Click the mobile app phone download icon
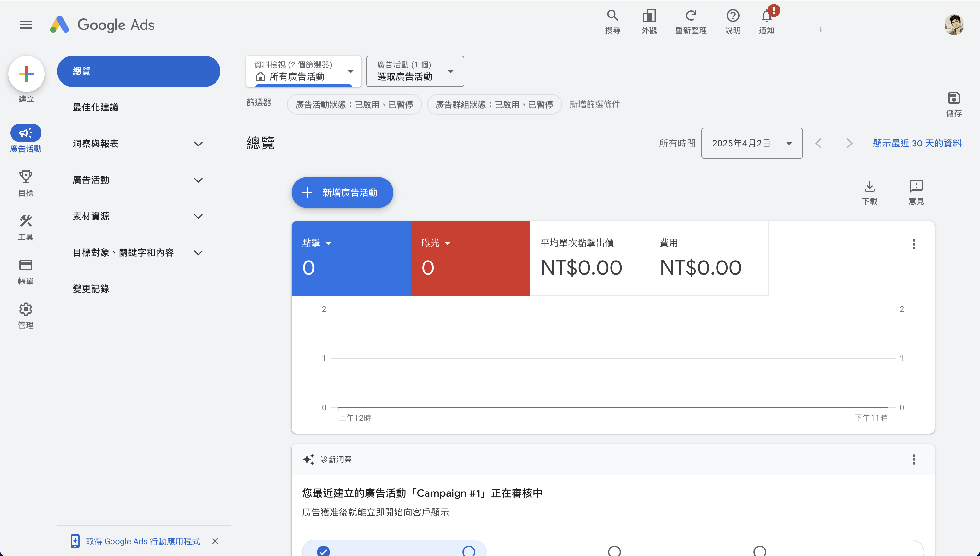Viewport: 980px width, 556px height. (75, 541)
